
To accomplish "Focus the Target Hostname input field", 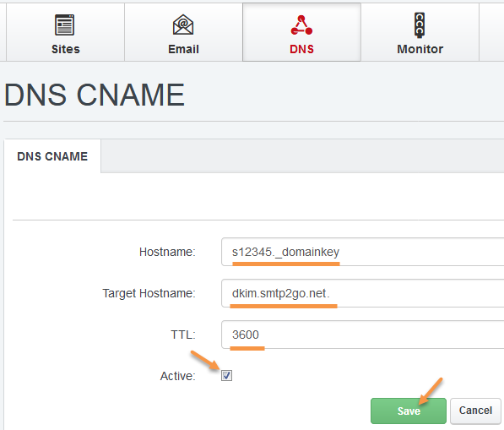I will tap(362, 293).
